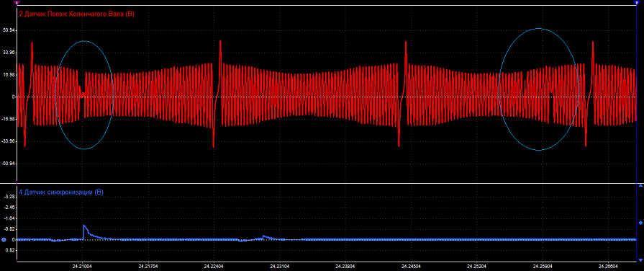Click the 0.82 value on sync axis
Image resolution: width=644 pixels, height=271 pixels.
point(10,250)
